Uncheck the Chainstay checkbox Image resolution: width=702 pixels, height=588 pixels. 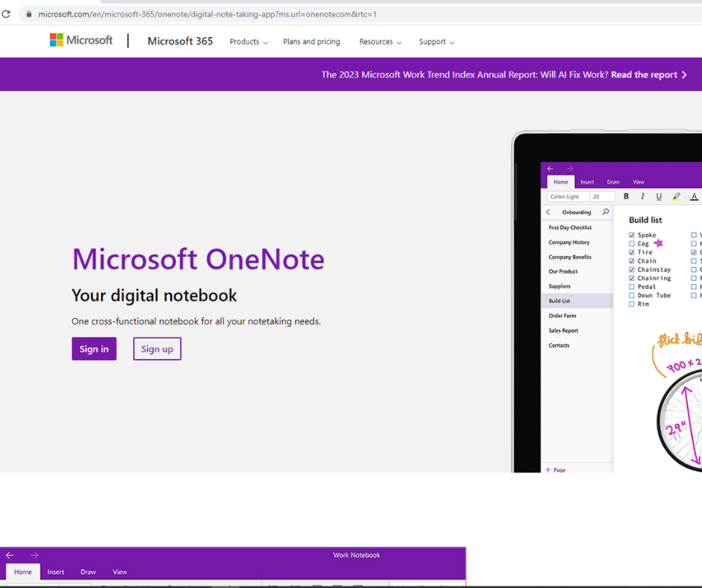[631, 269]
